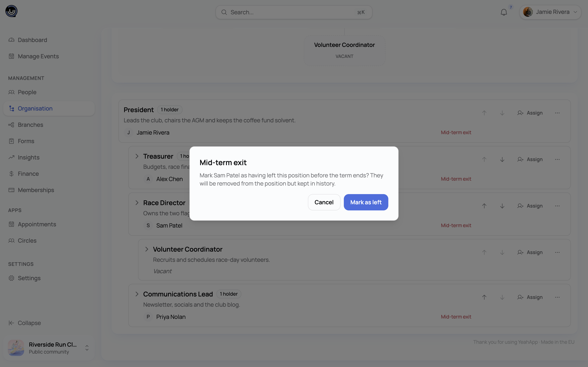Image resolution: width=588 pixels, height=367 pixels.
Task: Move Treasurer position down with arrow
Action: click(x=502, y=159)
